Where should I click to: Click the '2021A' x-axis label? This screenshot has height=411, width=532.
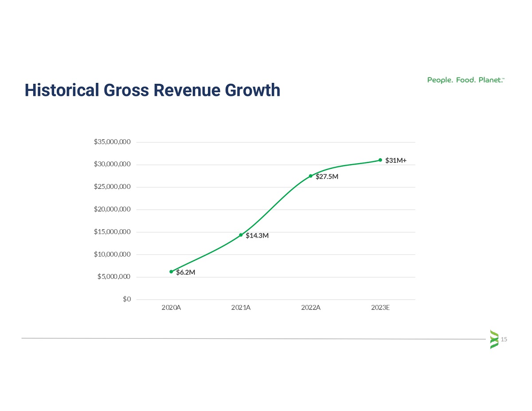(241, 307)
